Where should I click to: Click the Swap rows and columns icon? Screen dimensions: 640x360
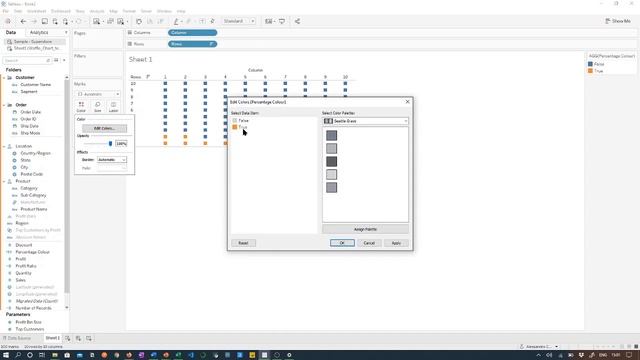coord(139,21)
